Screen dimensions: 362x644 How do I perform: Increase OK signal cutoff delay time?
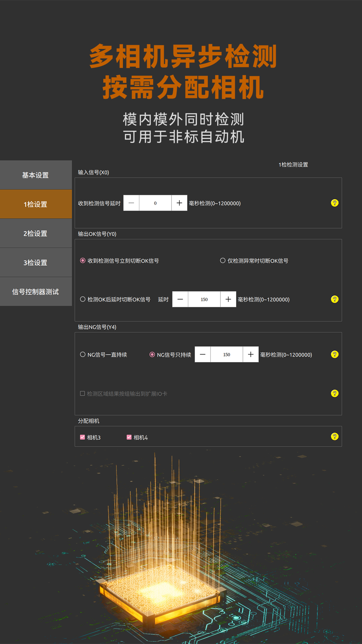click(228, 299)
